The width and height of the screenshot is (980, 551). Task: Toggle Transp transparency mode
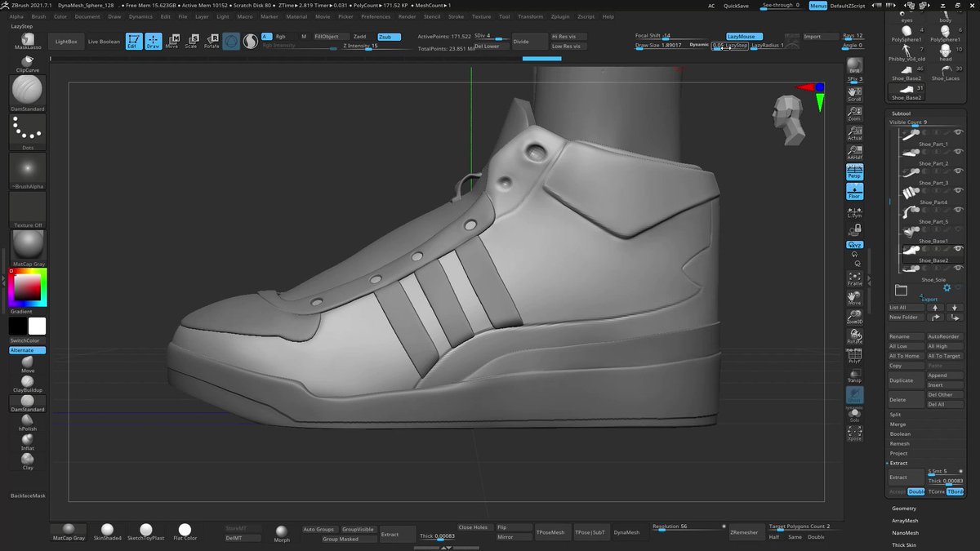[x=854, y=375]
